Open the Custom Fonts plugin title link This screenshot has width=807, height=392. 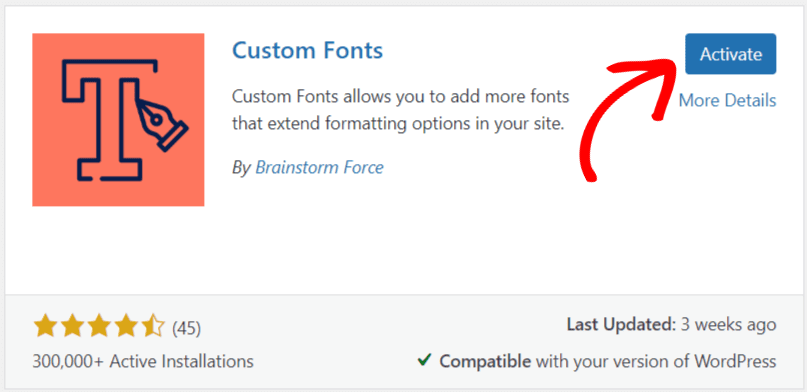(x=307, y=51)
